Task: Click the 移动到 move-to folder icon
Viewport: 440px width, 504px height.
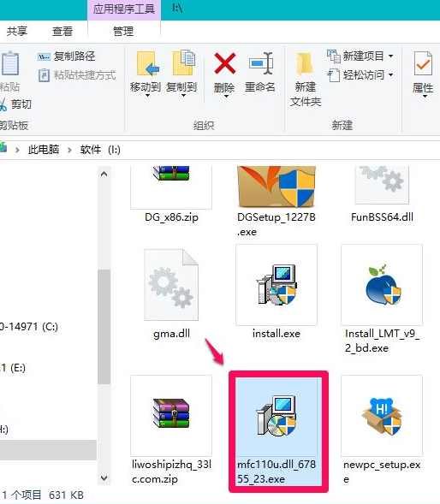Action: 147,63
